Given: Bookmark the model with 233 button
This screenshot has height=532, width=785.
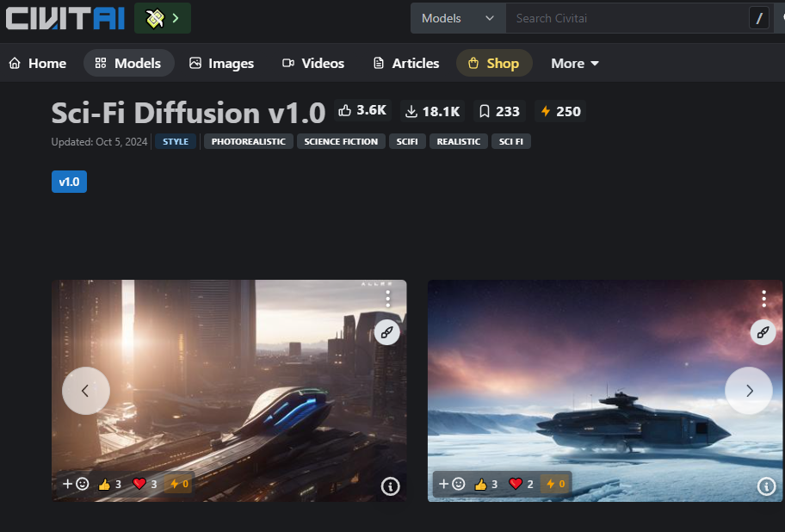Looking at the screenshot, I should (499, 111).
